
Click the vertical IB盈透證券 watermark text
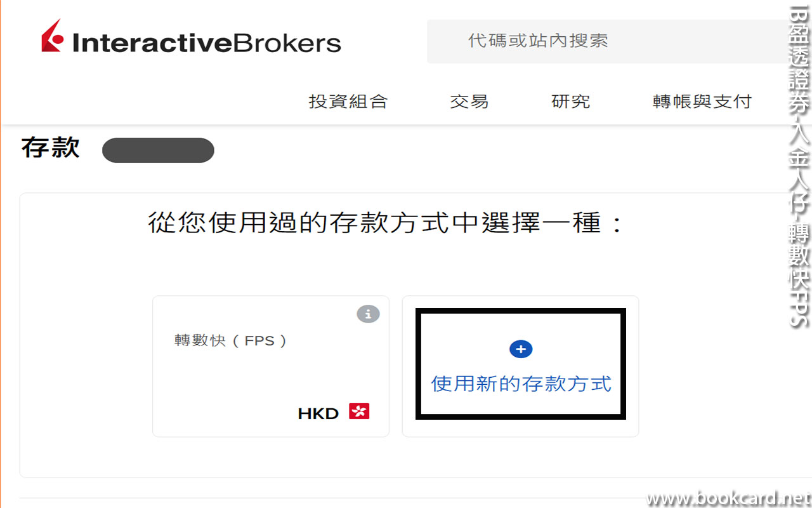[x=800, y=166]
